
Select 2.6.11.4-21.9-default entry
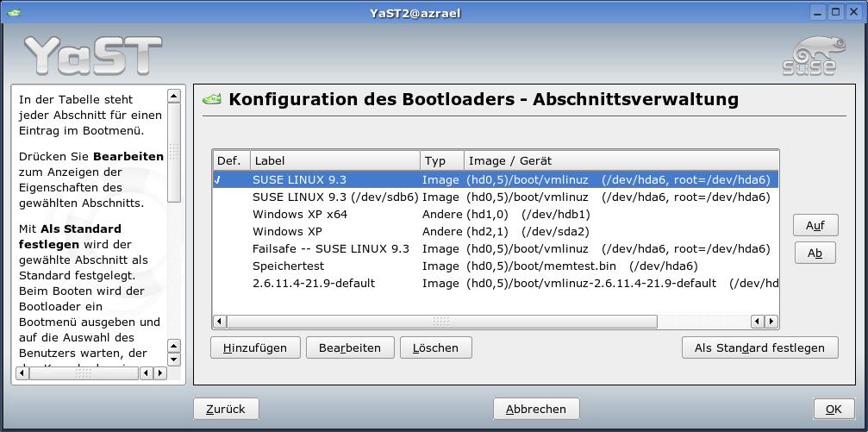[496, 283]
